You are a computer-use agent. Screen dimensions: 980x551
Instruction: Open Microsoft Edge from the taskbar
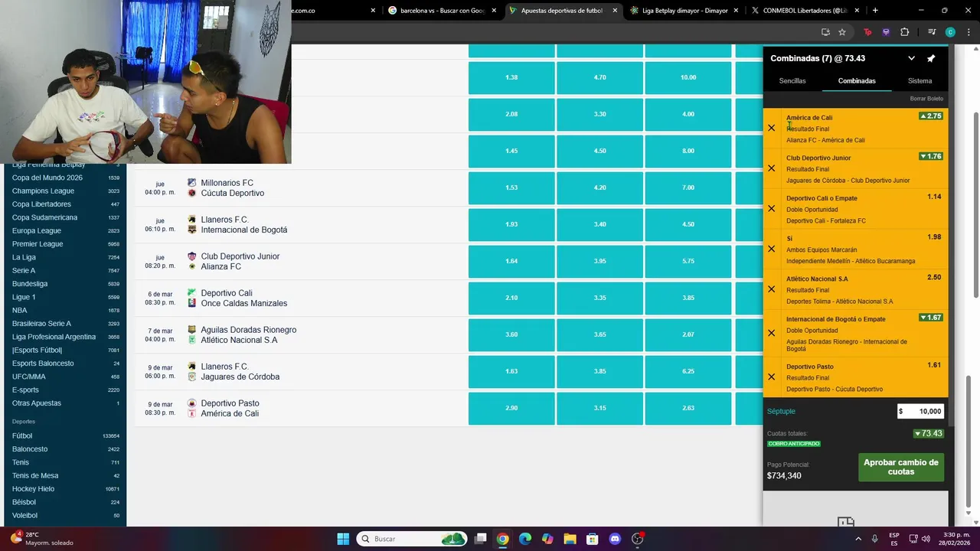click(524, 539)
